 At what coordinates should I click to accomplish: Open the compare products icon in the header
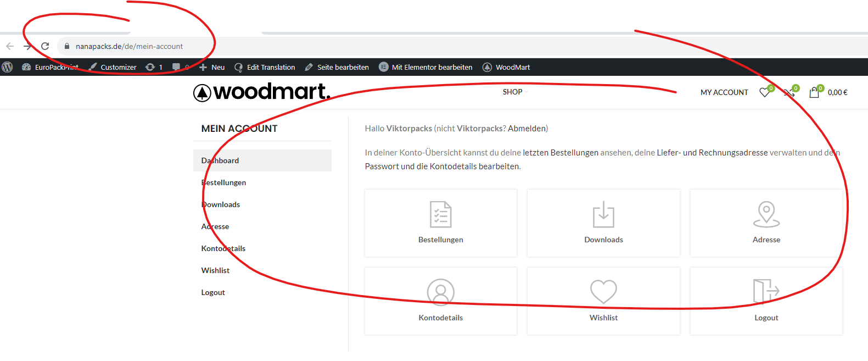coord(791,92)
